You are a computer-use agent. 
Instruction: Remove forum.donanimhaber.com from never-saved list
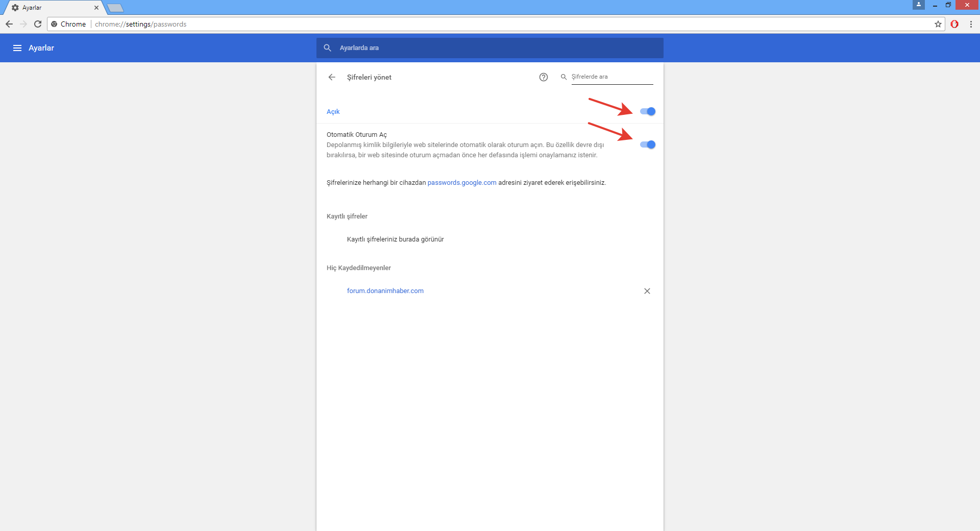(647, 291)
